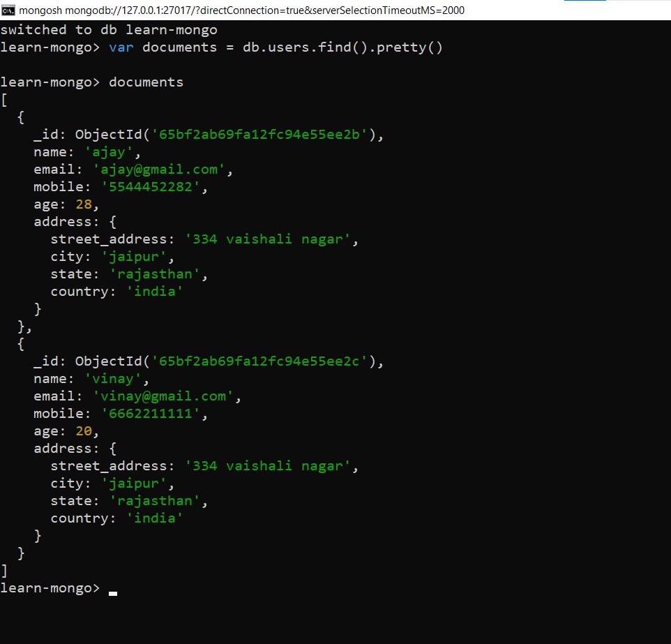Click the 'switched to db learn-mongo' line
Screen dimensions: 671x644
(109, 30)
